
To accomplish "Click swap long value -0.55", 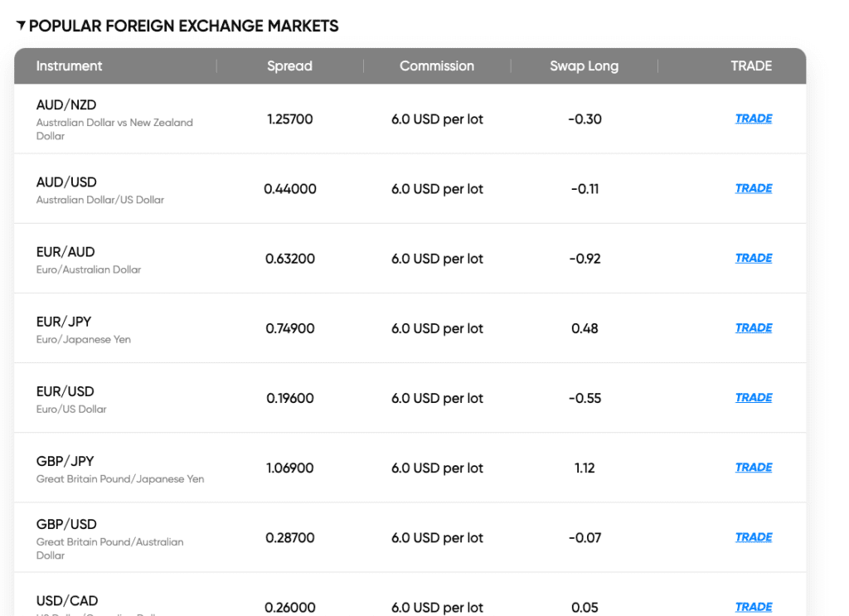I will click(585, 399).
